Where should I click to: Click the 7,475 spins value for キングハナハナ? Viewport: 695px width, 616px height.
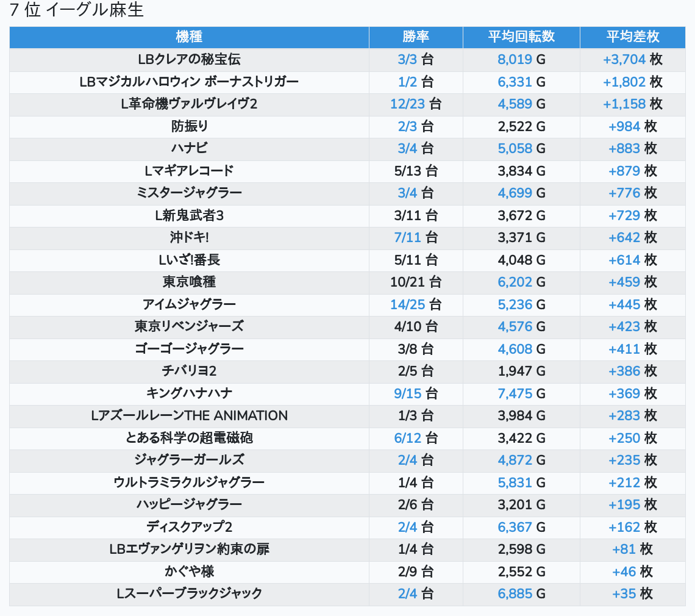515,393
